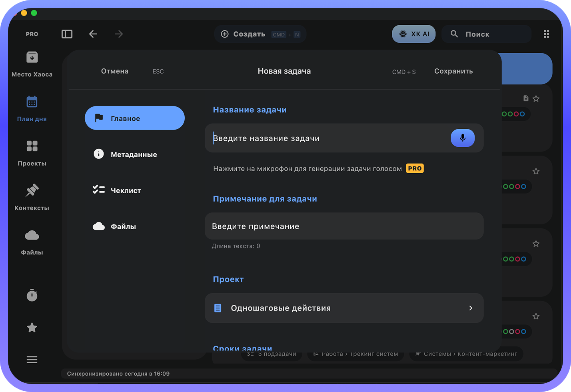Click the checklist icon beside Чеклист
571x392 pixels.
coord(99,190)
